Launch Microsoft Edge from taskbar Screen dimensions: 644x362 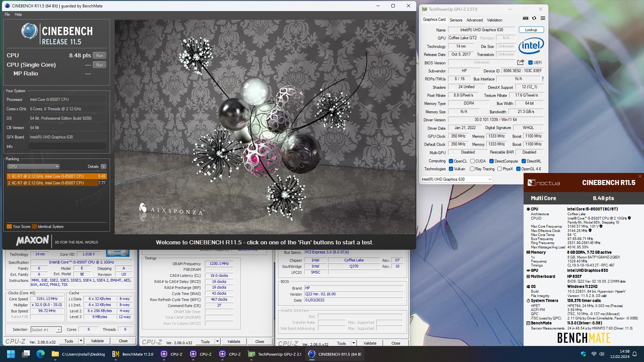coord(41,354)
